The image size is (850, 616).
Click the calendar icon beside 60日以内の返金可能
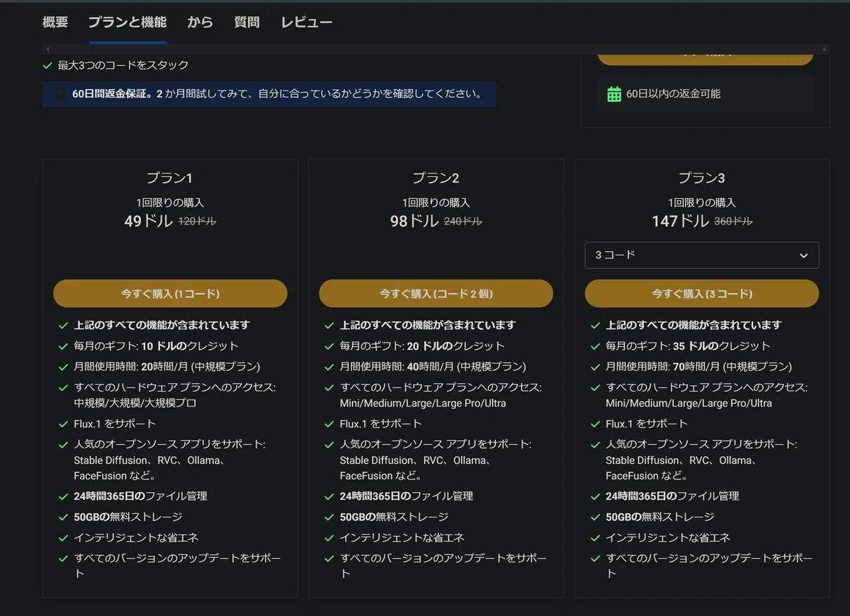click(614, 94)
